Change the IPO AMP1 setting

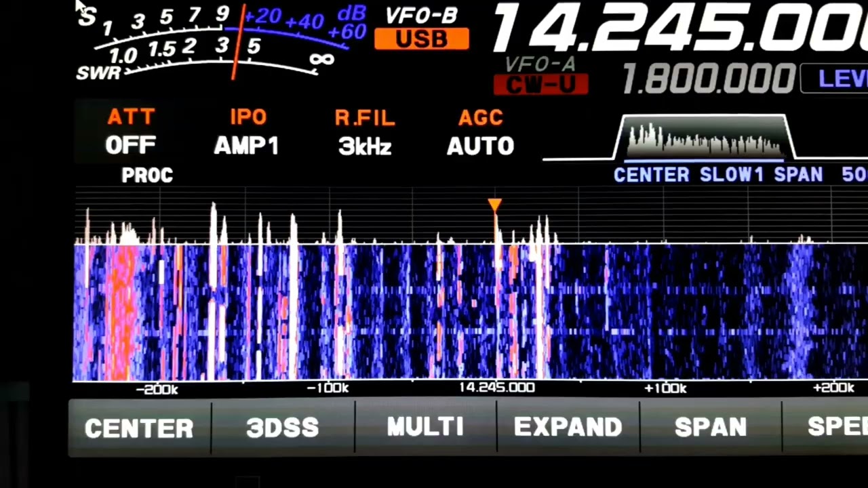point(247,131)
